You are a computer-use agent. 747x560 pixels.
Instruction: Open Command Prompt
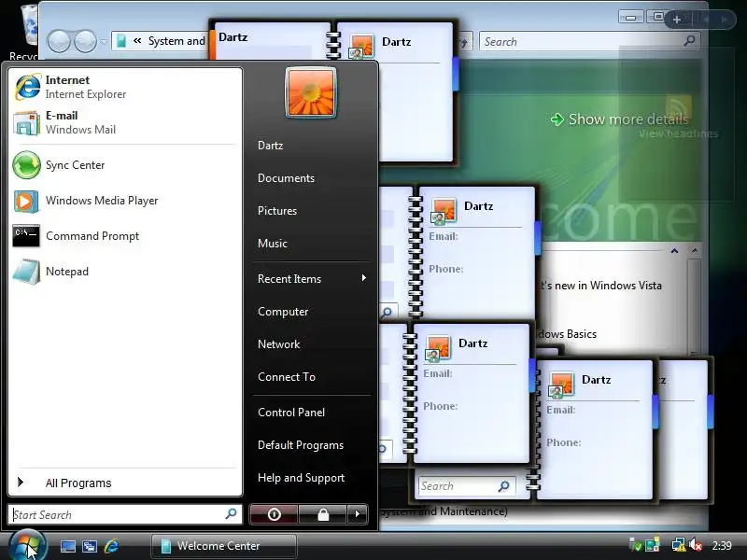click(125, 236)
